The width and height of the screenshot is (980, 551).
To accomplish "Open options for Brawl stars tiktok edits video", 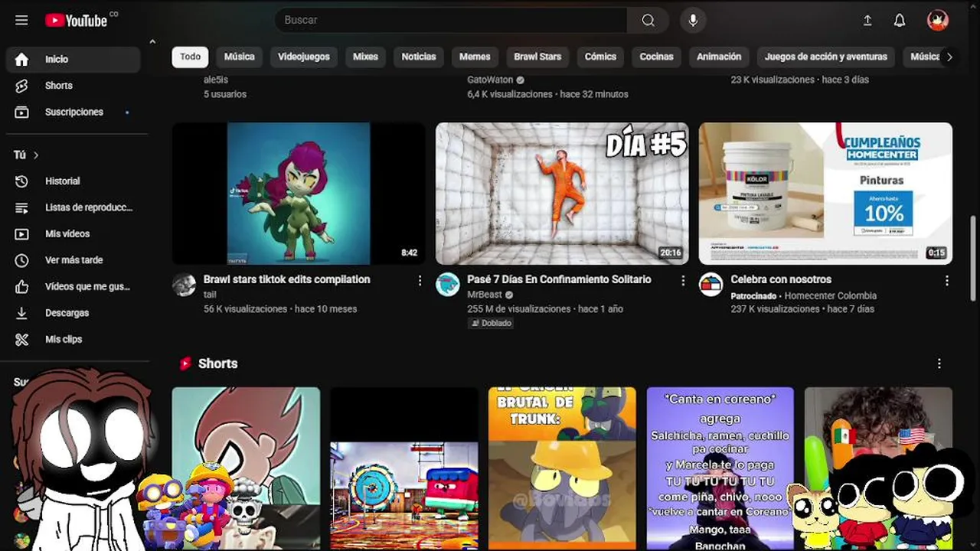I will pos(420,281).
